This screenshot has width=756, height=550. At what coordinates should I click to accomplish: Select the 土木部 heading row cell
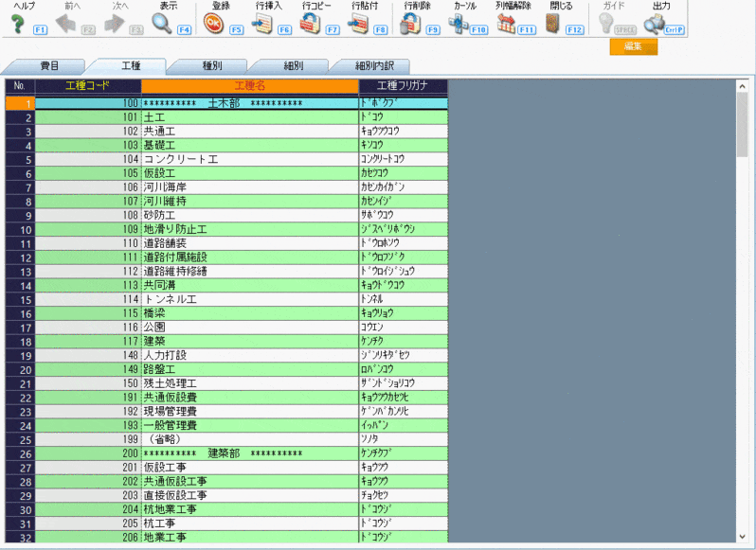[x=250, y=103]
